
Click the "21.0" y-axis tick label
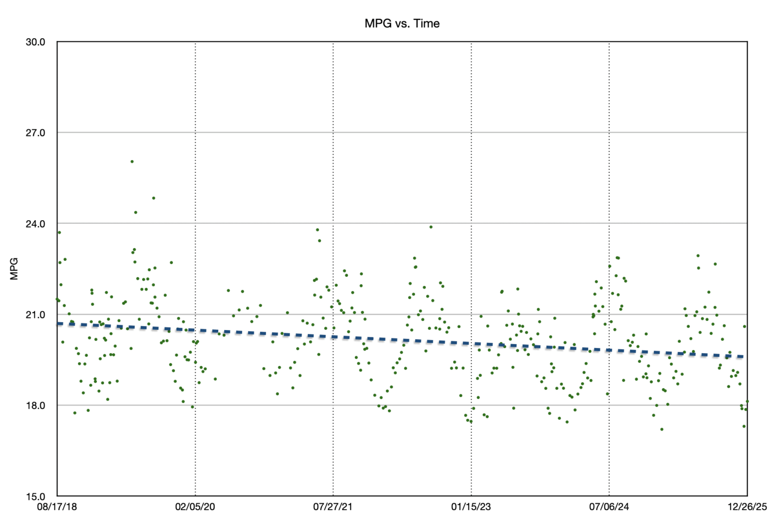(x=36, y=314)
